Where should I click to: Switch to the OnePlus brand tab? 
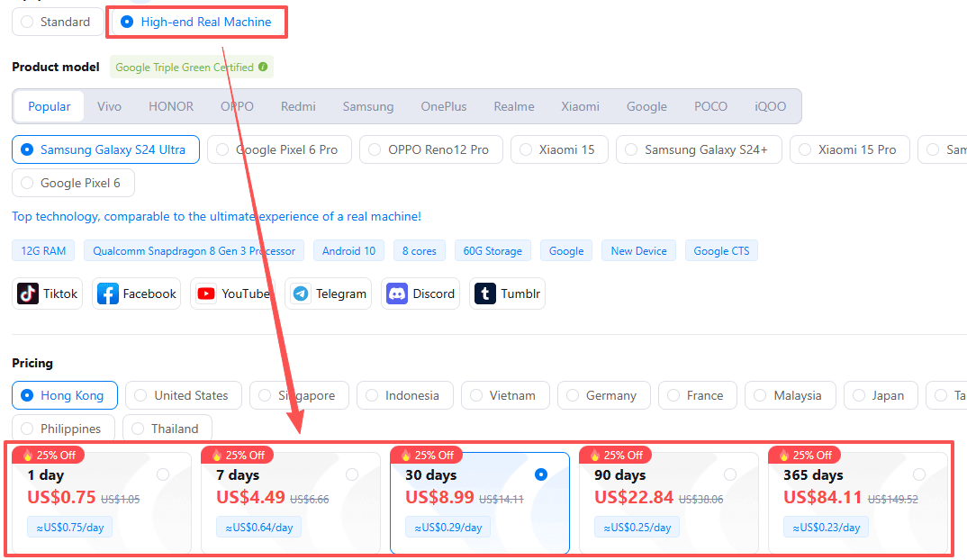pyautogui.click(x=443, y=106)
